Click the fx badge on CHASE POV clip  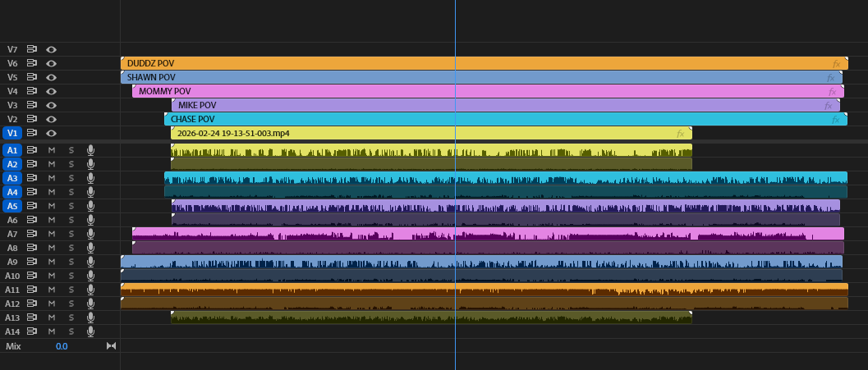coord(836,120)
